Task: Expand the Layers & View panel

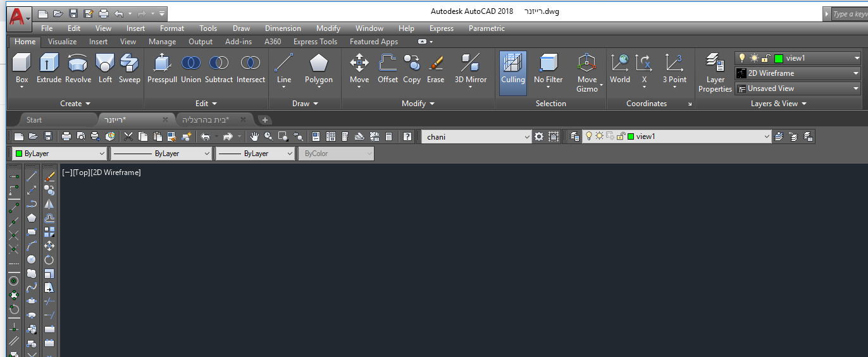Action: pyautogui.click(x=778, y=104)
